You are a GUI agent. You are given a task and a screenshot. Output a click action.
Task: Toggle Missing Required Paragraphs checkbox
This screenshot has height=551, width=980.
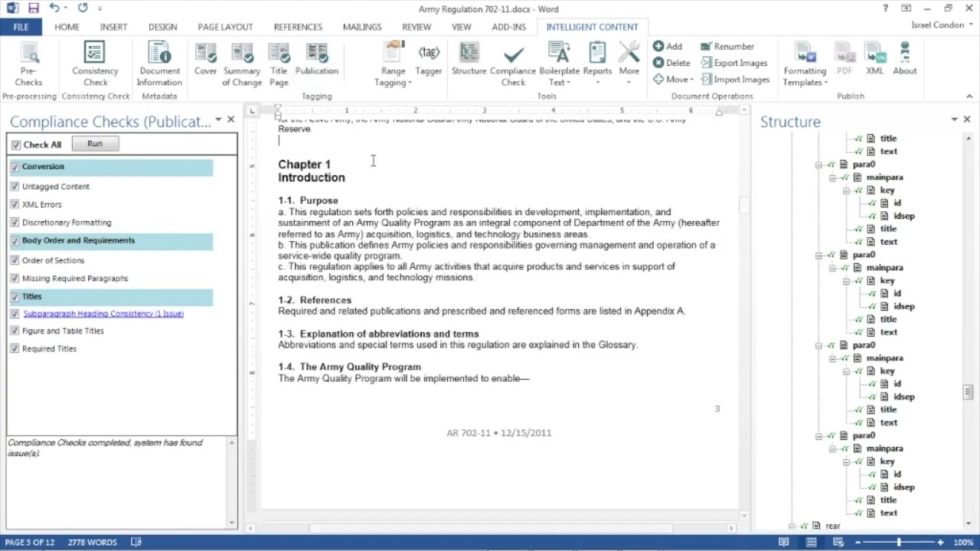click(x=15, y=279)
